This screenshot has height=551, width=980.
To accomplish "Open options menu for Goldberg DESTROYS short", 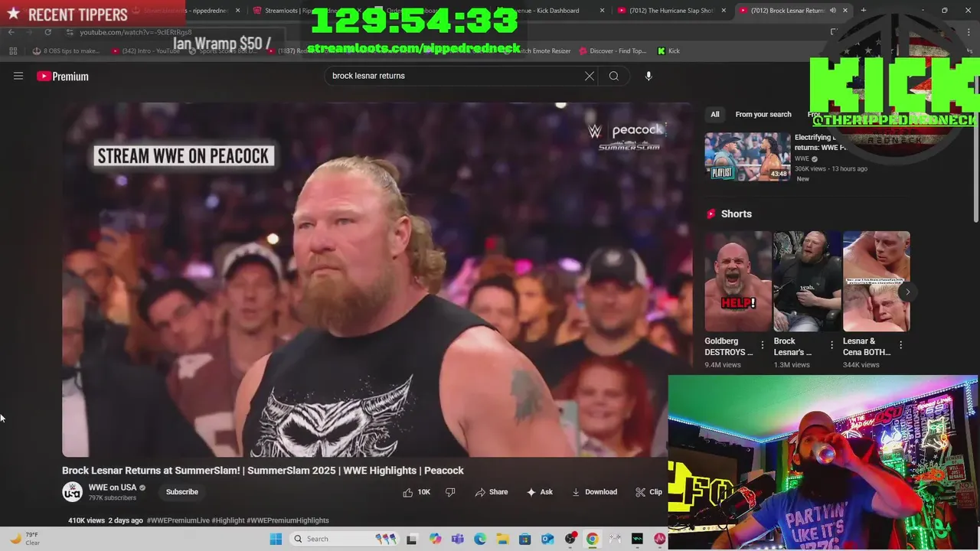I will (x=763, y=345).
